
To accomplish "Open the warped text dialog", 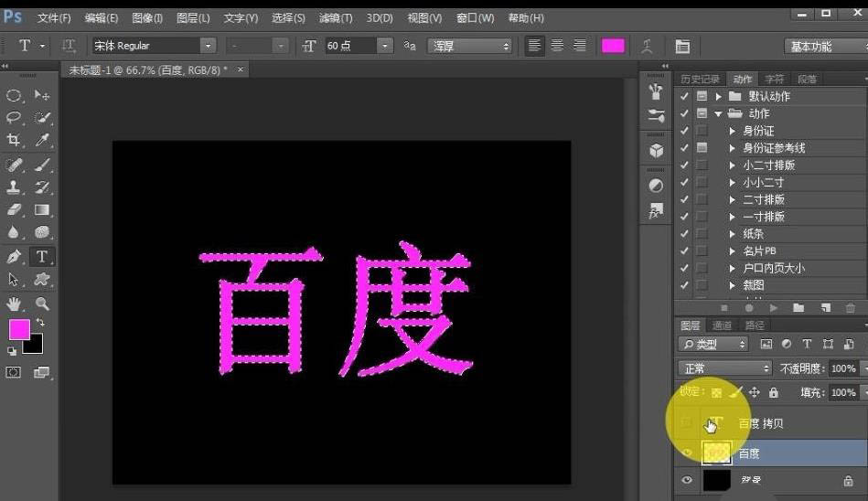I will [647, 46].
